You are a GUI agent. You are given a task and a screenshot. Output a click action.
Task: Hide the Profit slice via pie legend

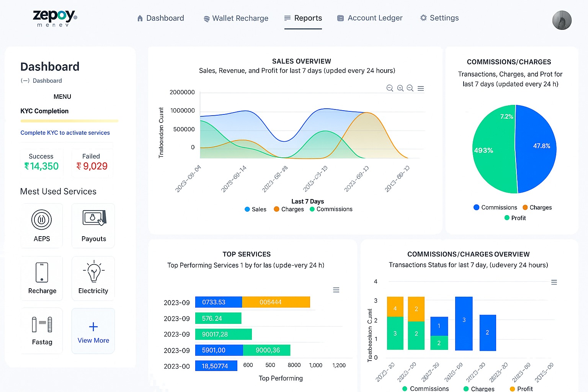click(x=515, y=218)
